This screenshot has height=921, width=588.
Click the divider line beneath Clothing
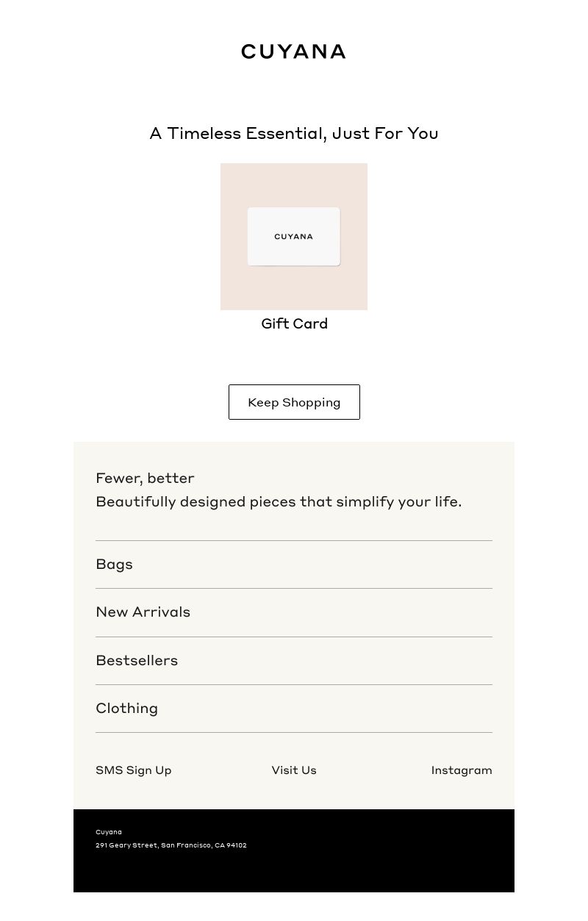(294, 732)
